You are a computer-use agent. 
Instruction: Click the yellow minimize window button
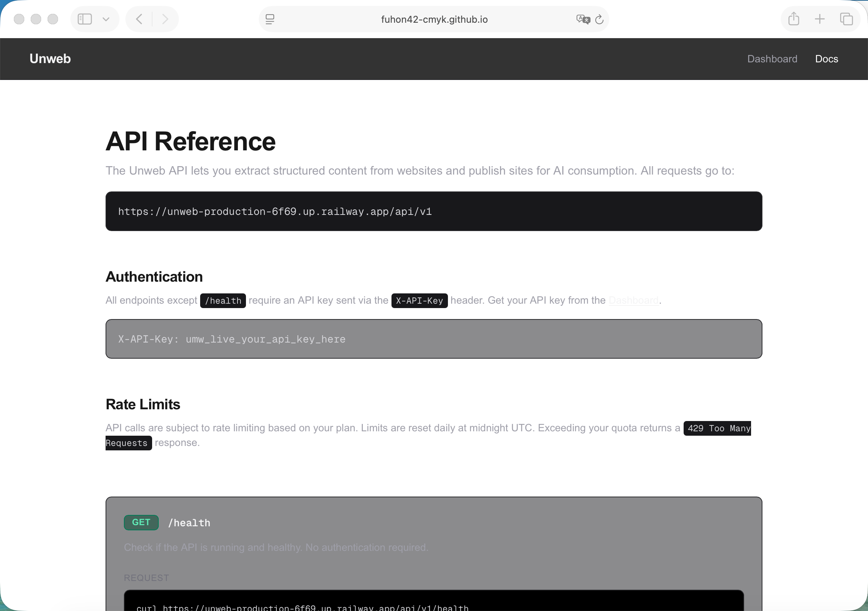pyautogui.click(x=36, y=19)
